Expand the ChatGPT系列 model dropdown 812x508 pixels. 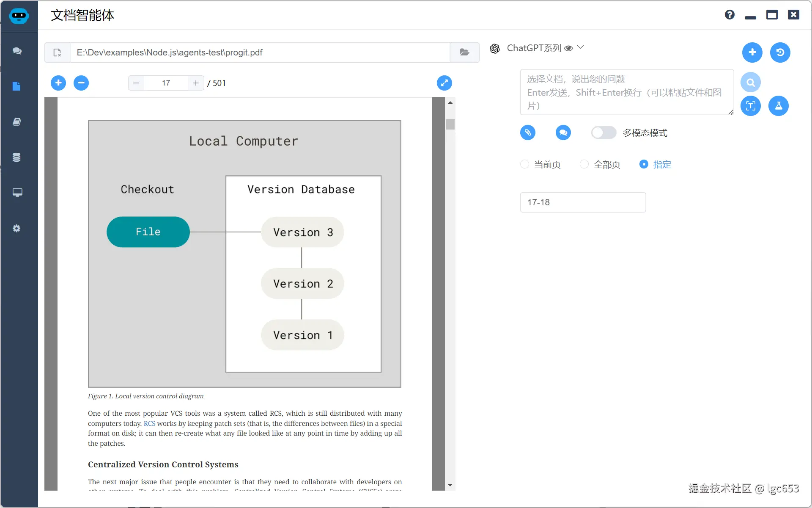coord(580,48)
